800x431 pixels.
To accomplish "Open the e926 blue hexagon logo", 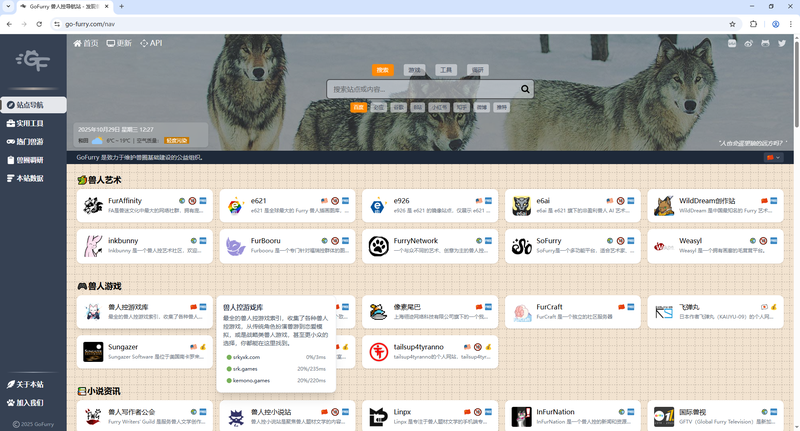I will [378, 206].
